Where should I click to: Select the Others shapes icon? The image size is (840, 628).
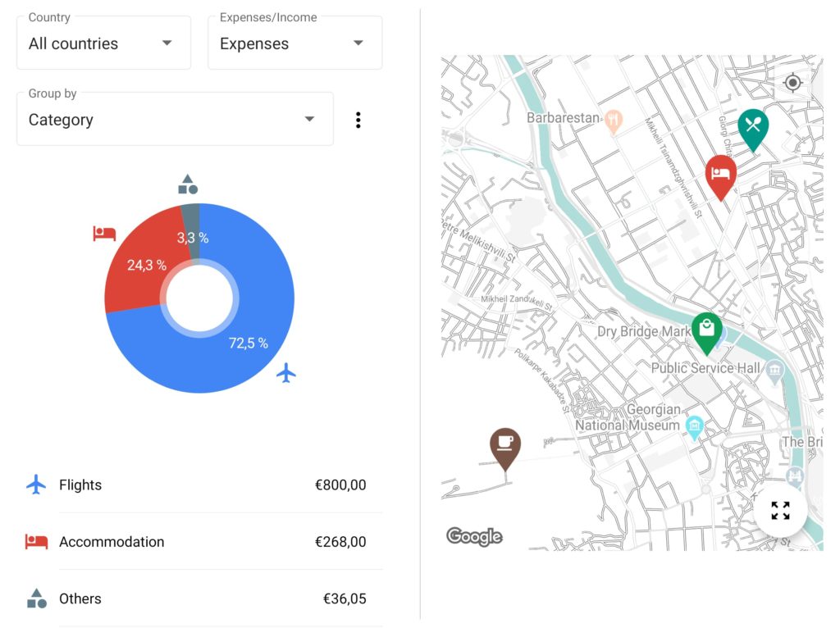[x=36, y=598]
